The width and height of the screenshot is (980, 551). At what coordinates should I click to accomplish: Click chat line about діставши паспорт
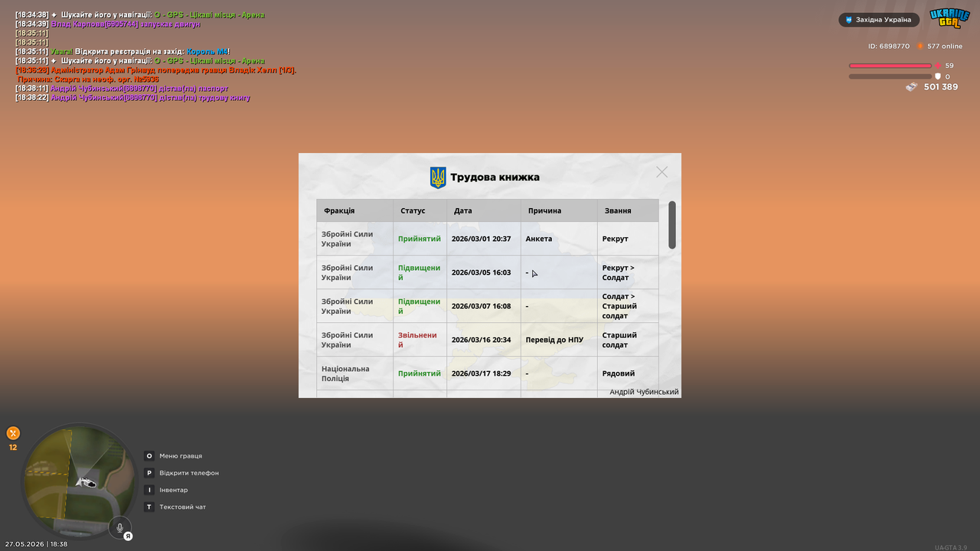pyautogui.click(x=122, y=89)
